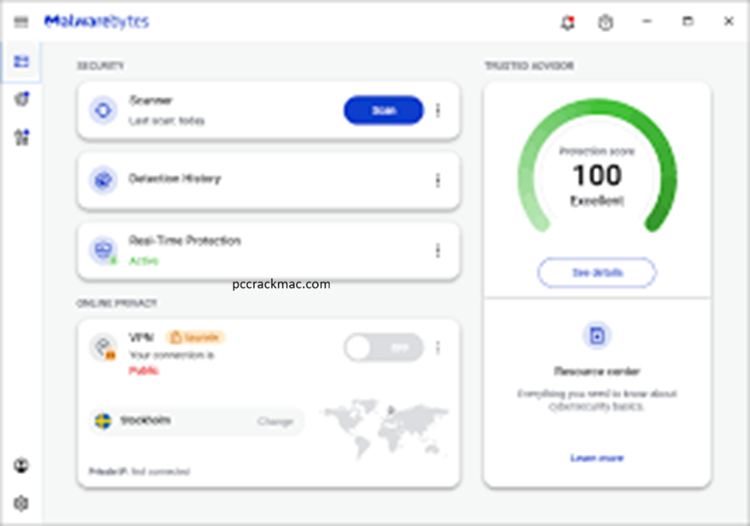
Task: Click the Resource center heading
Action: pos(597,371)
